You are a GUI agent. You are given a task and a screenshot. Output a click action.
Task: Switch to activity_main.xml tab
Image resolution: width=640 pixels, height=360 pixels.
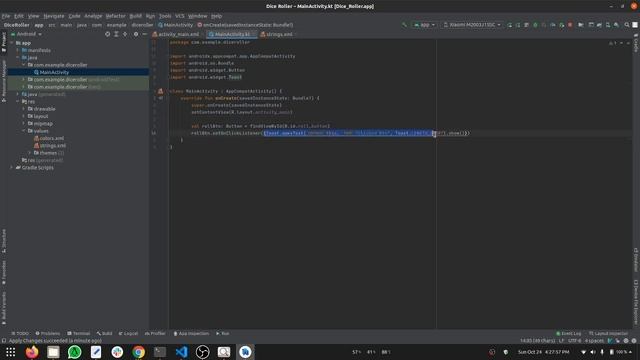pyautogui.click(x=176, y=34)
